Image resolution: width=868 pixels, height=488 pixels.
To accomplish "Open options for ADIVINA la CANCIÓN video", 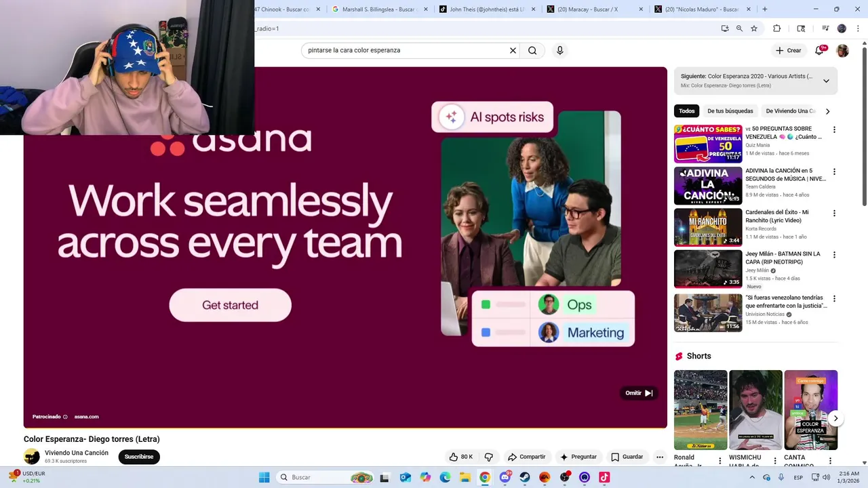I will point(834,172).
